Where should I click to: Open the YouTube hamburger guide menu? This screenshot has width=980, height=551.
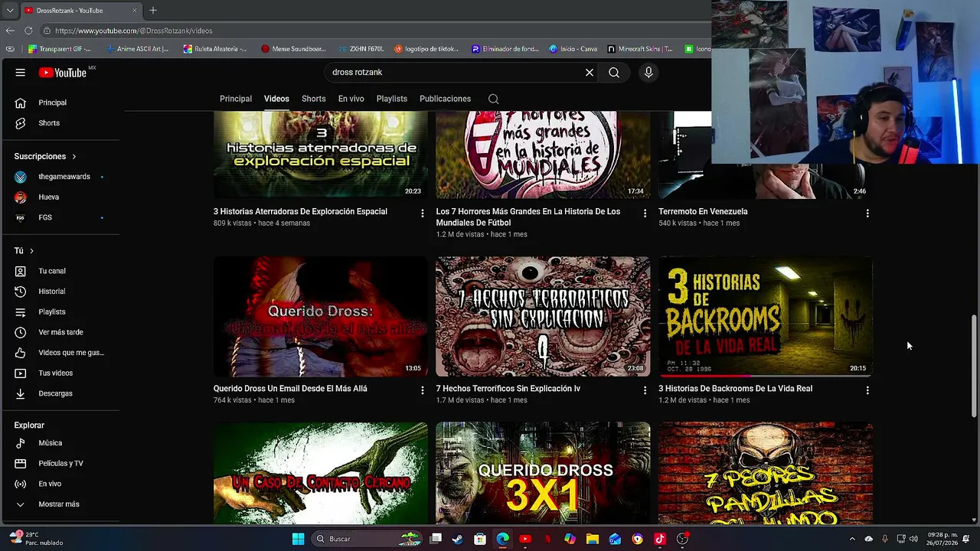click(21, 73)
